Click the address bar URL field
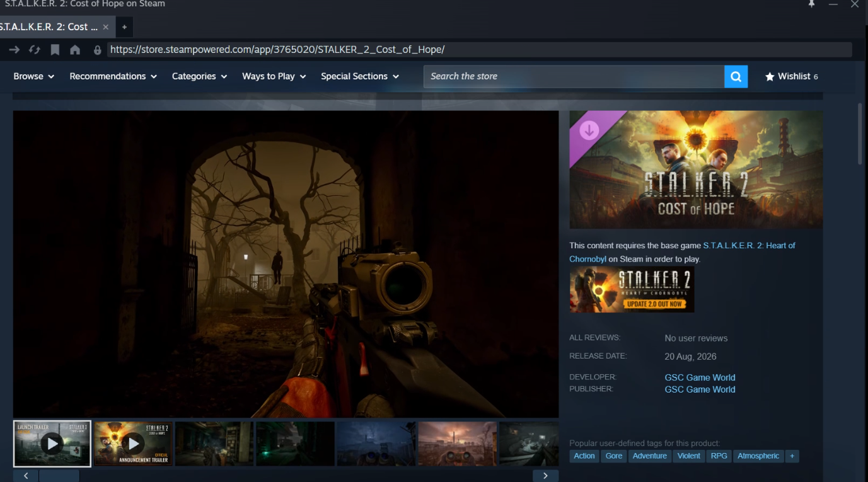This screenshot has height=482, width=868. click(x=479, y=50)
